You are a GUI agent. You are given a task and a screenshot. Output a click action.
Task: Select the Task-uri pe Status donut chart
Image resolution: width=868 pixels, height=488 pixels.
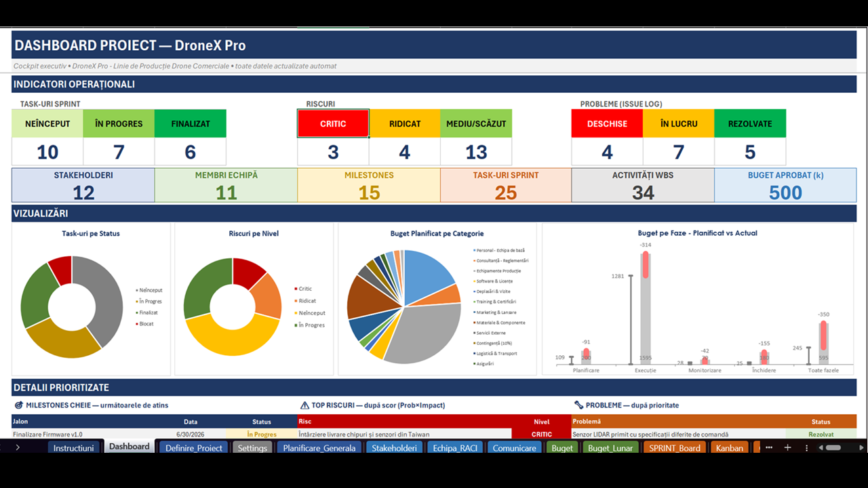[91, 300]
